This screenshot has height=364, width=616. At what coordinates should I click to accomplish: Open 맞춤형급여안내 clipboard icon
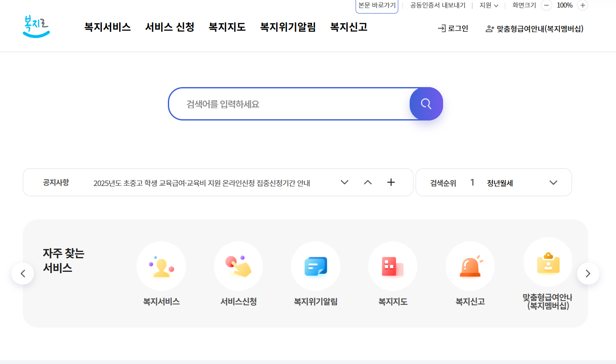pyautogui.click(x=548, y=266)
